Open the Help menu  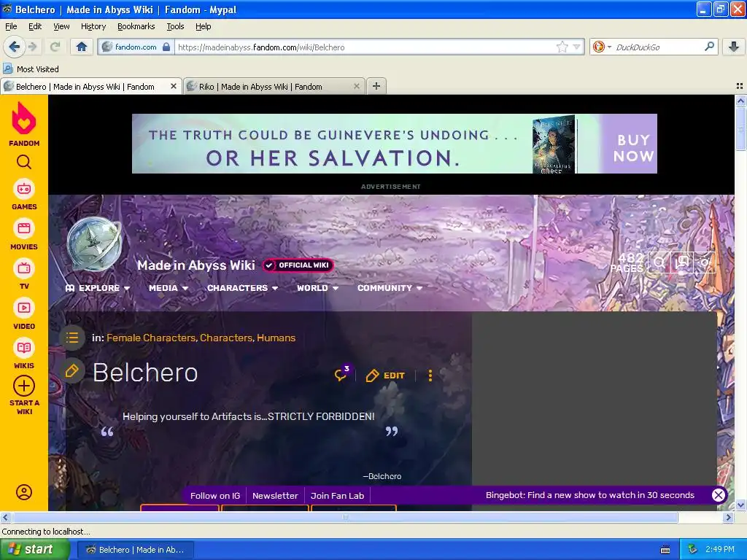tap(203, 26)
